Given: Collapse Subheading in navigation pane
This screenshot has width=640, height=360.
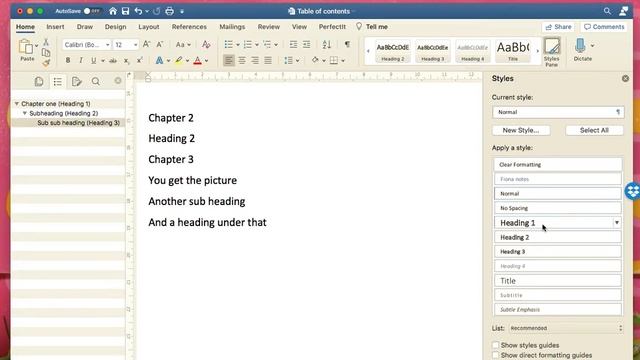Looking at the screenshot, I should [25, 113].
